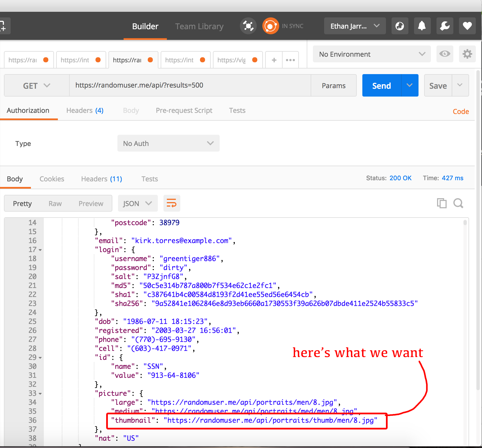Add a new request tab with plus
Image resolution: width=482 pixels, height=448 pixels.
pos(274,60)
